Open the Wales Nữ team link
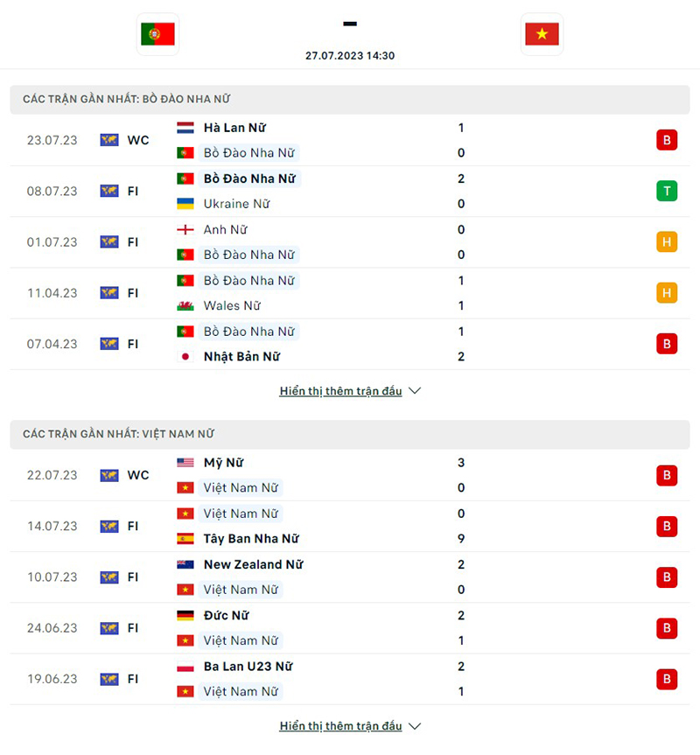Screen dimensions: 700x755 232,306
